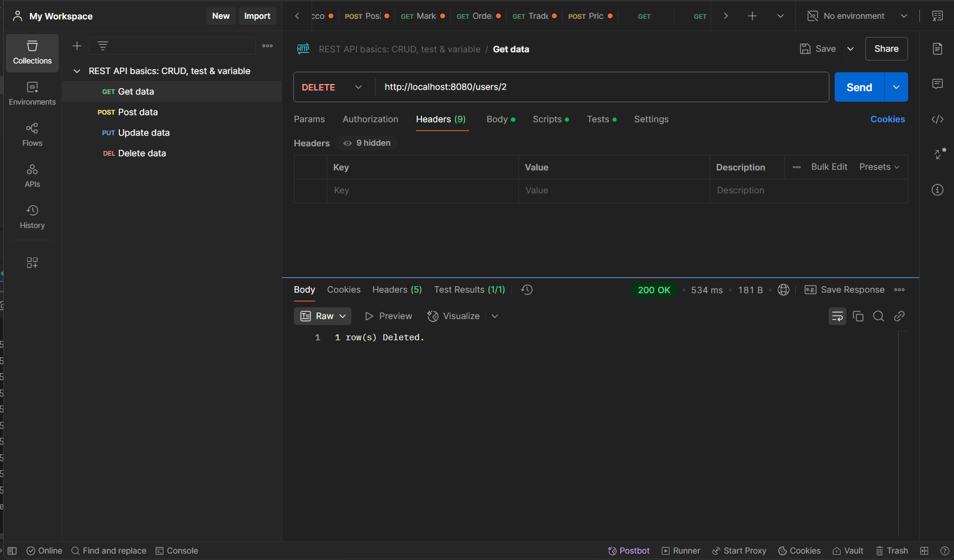Click the request URL input field
The height and width of the screenshot is (560, 954).
tap(602, 87)
